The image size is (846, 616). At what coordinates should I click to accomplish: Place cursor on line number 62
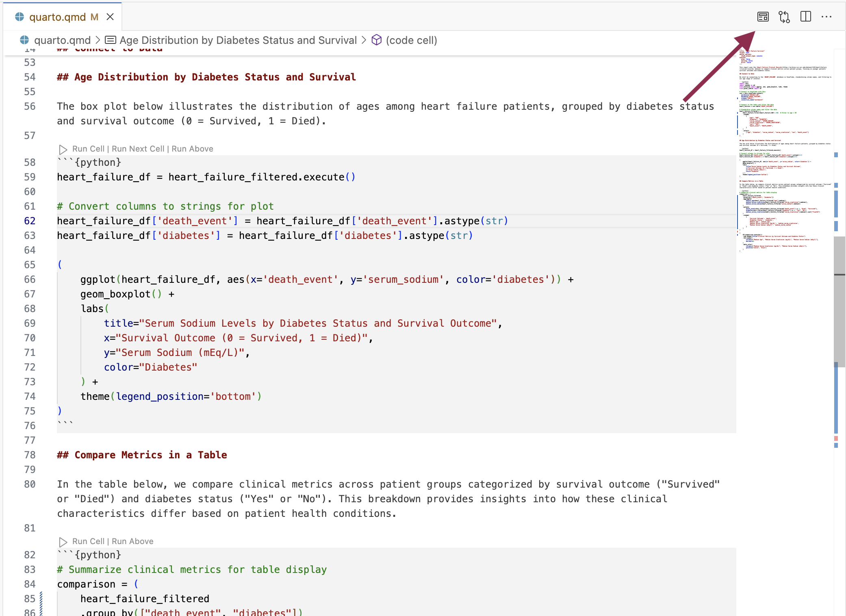(30, 221)
